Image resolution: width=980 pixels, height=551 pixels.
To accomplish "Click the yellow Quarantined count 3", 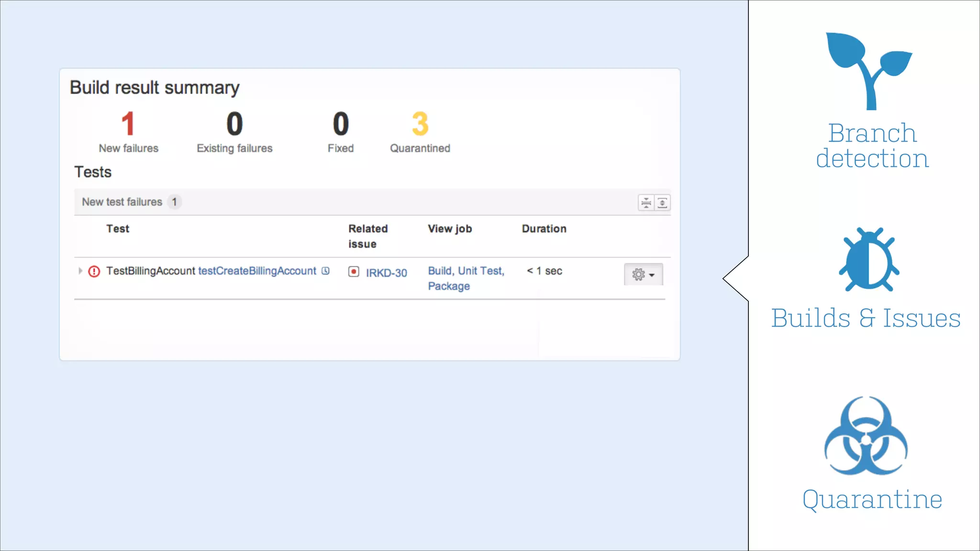I will (420, 124).
